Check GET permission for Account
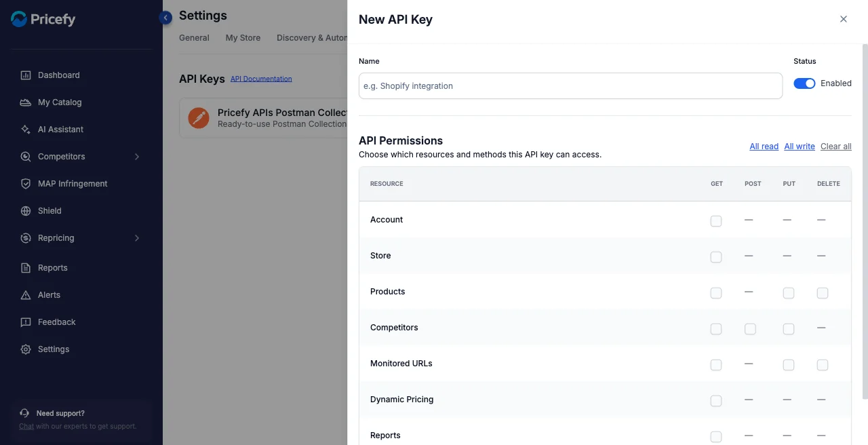This screenshot has width=868, height=445. pyautogui.click(x=716, y=221)
